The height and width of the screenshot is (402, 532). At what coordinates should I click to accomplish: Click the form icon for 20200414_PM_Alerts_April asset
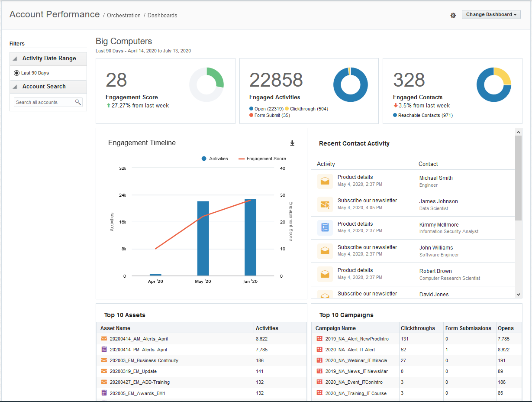104,350
